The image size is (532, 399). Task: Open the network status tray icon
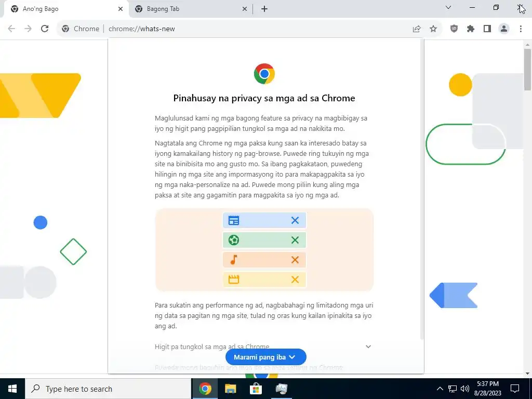[x=453, y=389]
